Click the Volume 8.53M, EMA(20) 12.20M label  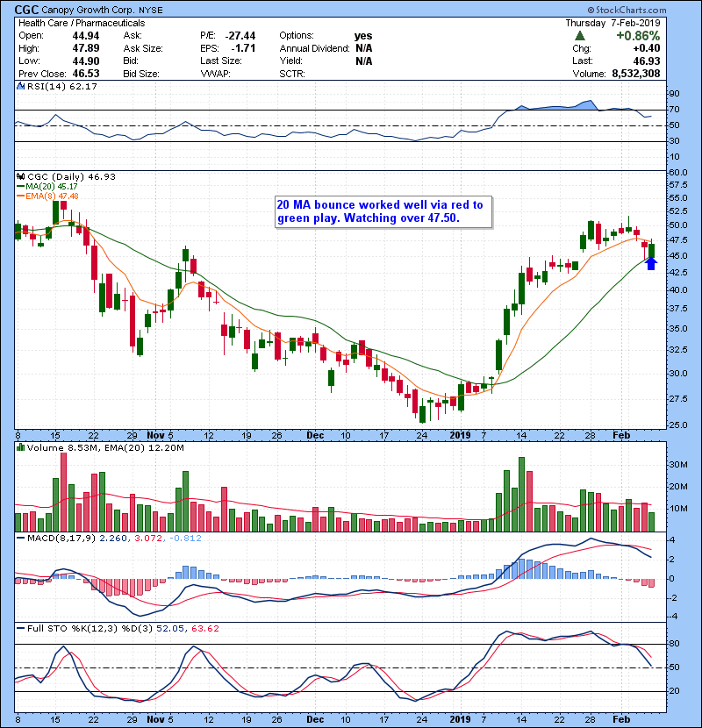105,447
